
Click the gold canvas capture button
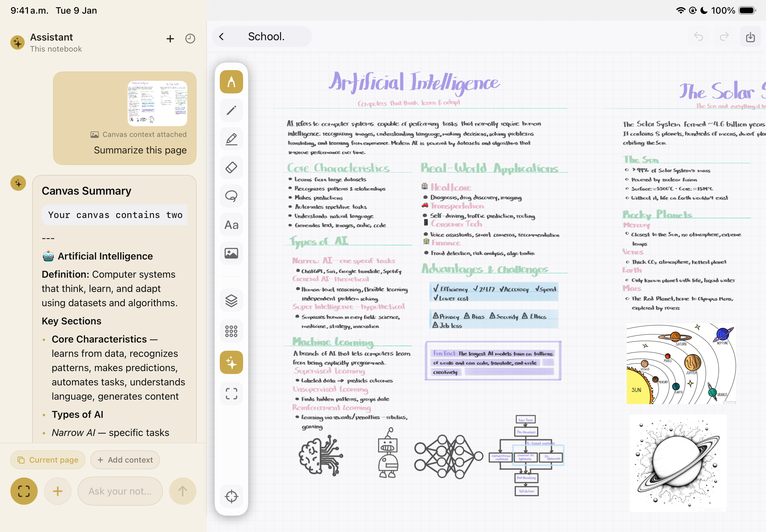pyautogui.click(x=24, y=491)
